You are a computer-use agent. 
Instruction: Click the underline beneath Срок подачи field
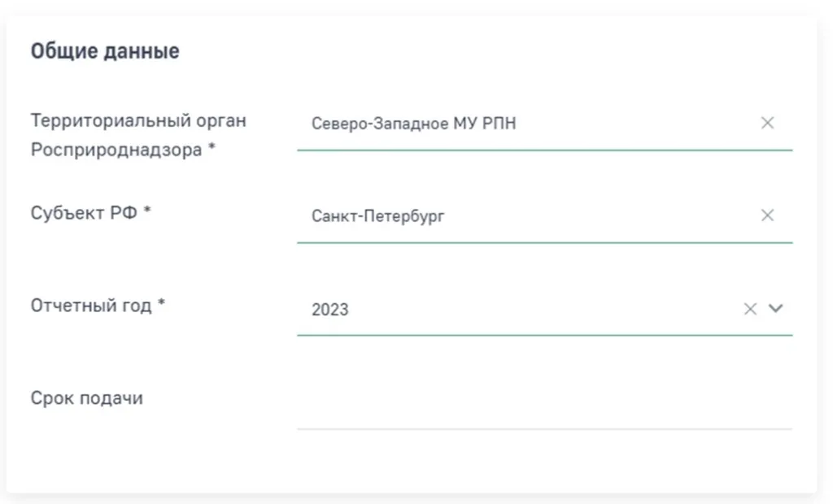pyautogui.click(x=544, y=428)
